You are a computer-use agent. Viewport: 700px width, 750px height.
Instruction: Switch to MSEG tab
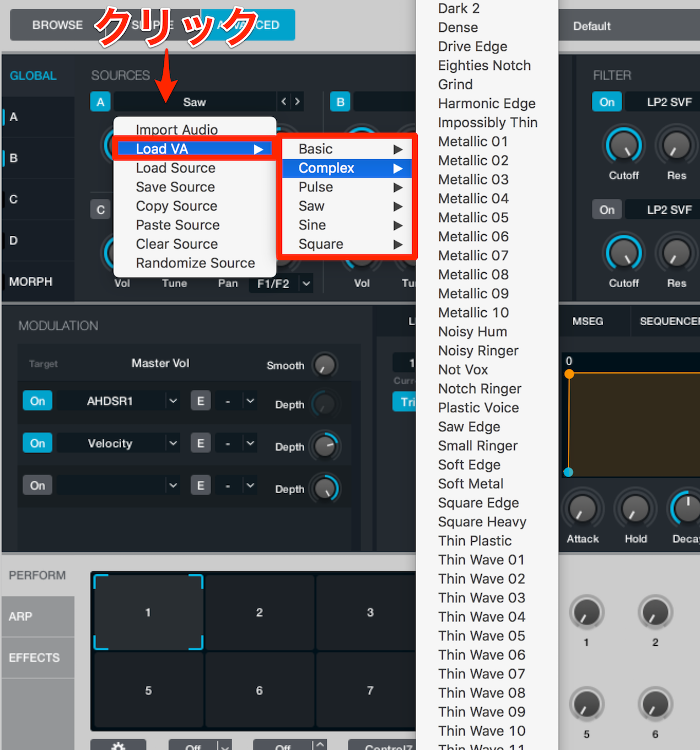pyautogui.click(x=588, y=321)
